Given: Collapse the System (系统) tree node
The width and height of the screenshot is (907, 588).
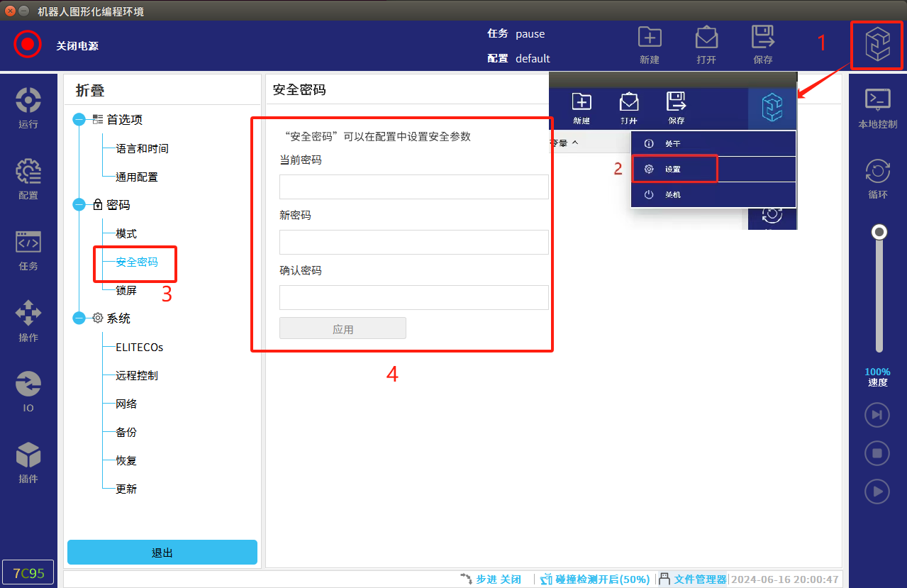Looking at the screenshot, I should coord(79,318).
